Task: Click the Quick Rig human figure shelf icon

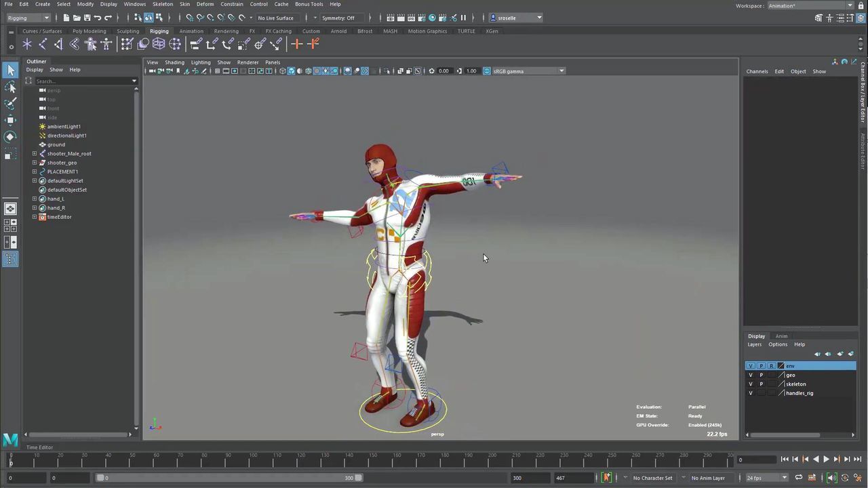Action: pos(90,44)
